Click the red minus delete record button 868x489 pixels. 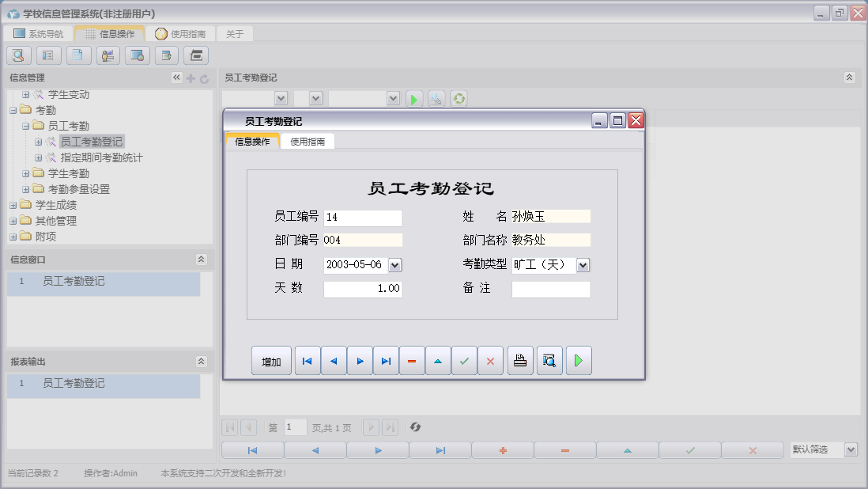412,361
